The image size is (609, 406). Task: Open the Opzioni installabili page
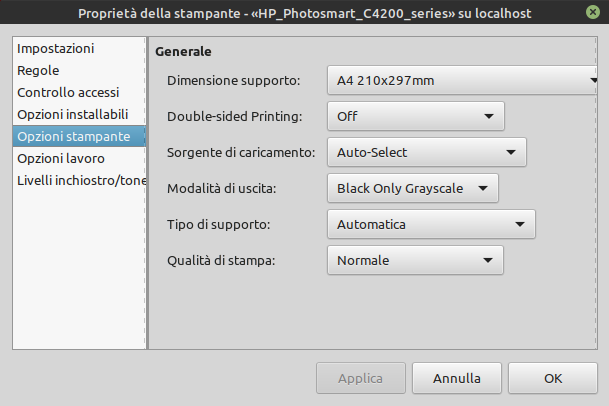73,115
